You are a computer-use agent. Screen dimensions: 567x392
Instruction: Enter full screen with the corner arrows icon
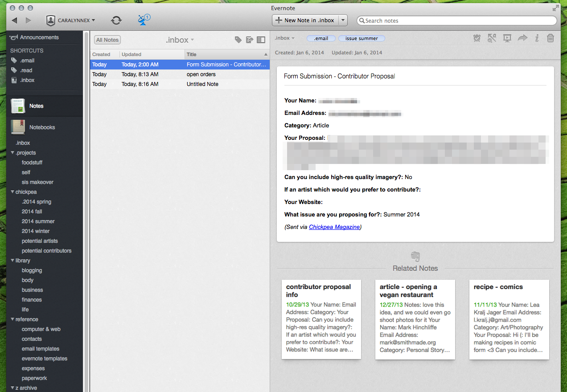pyautogui.click(x=555, y=8)
